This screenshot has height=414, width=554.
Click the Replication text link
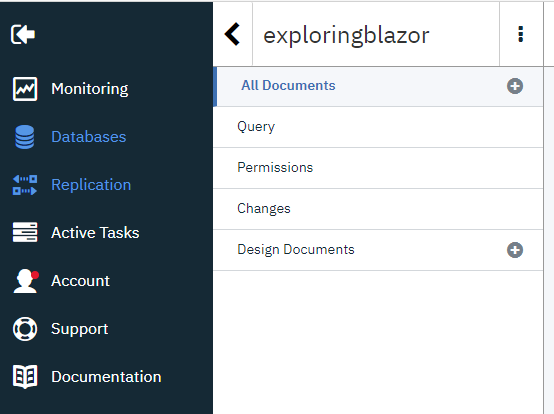pyautogui.click(x=91, y=185)
